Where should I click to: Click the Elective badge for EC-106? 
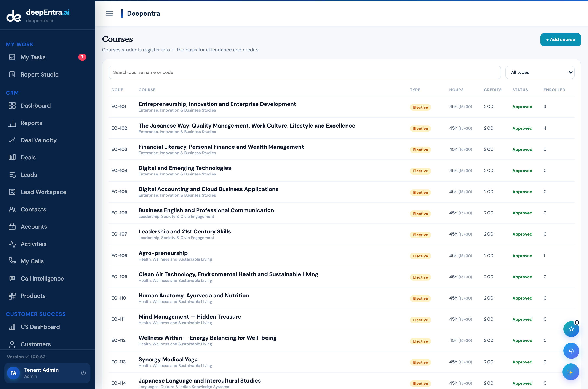[420, 214]
